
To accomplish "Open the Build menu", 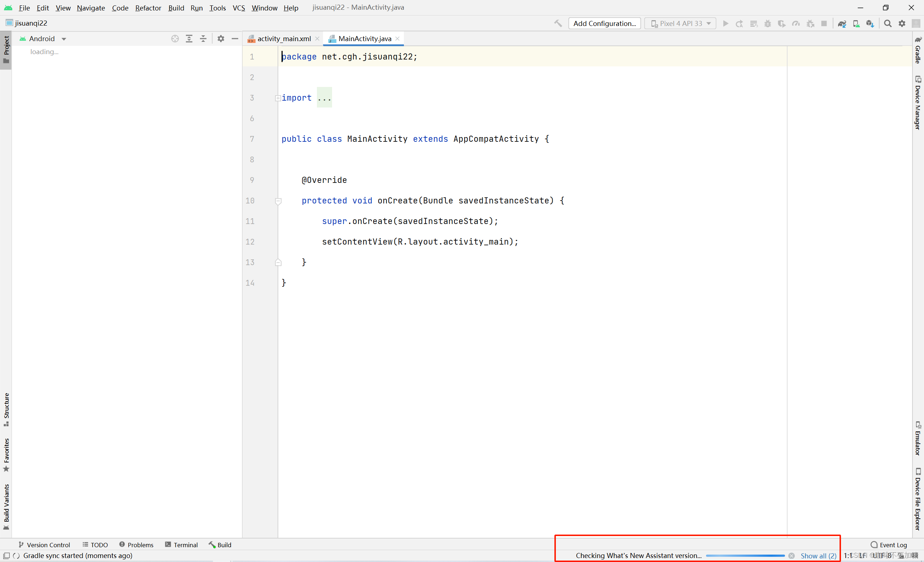I will [x=176, y=8].
